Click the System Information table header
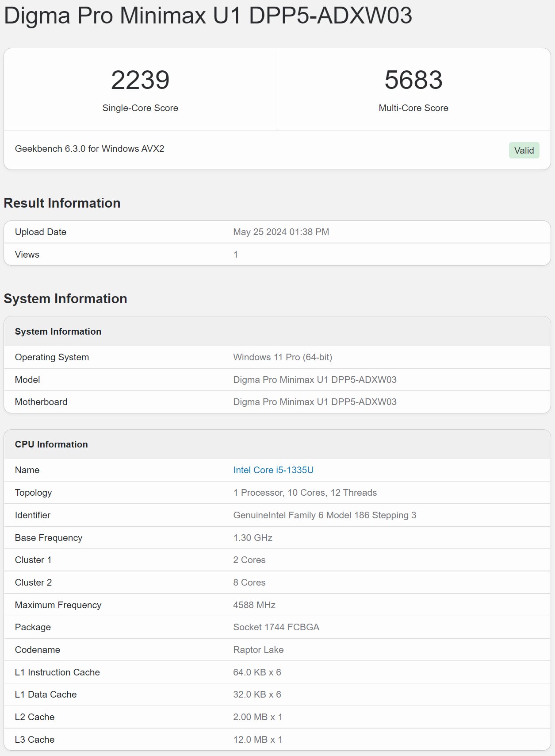 58,332
